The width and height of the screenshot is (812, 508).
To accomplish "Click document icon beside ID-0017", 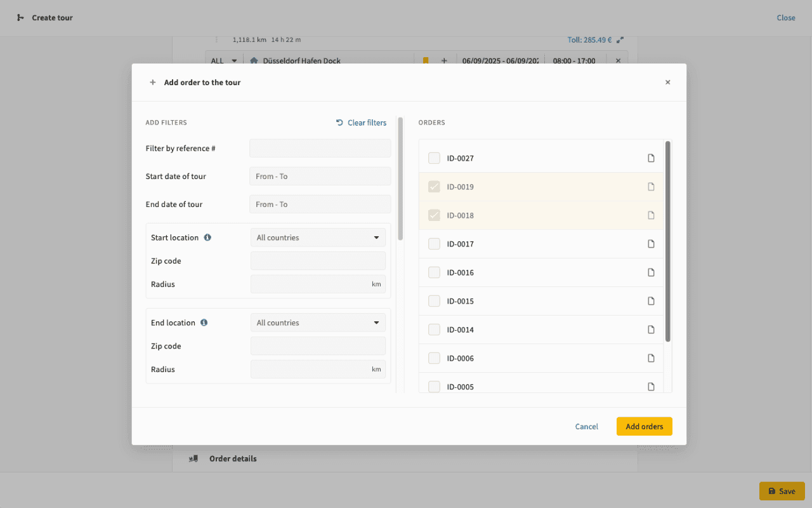I will 651,244.
